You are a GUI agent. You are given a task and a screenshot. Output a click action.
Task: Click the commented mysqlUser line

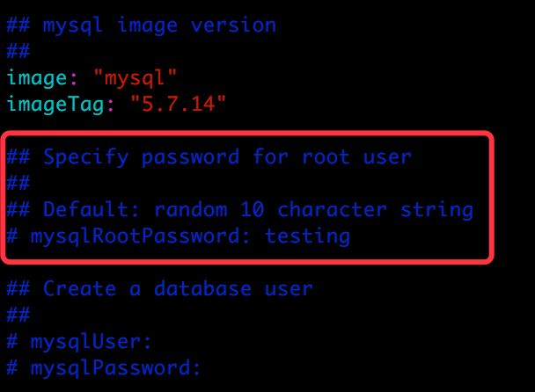[x=79, y=342]
